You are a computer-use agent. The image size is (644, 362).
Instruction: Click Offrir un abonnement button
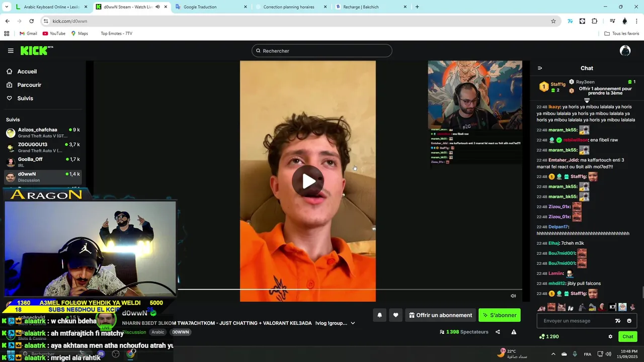pyautogui.click(x=440, y=315)
